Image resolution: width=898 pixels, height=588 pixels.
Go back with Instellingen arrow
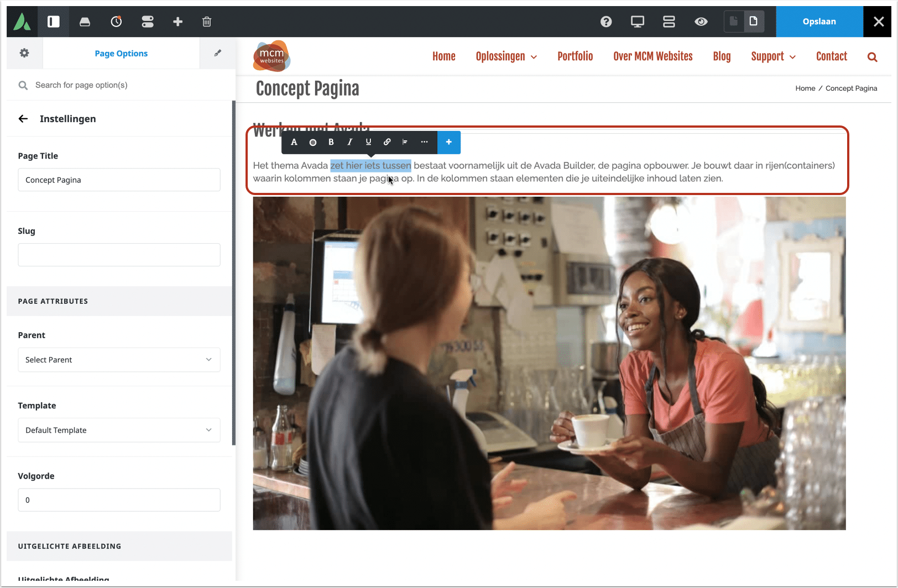coord(23,119)
